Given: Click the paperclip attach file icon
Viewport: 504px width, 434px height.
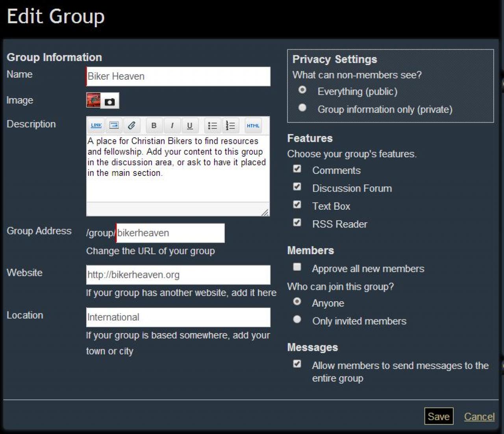Looking at the screenshot, I should tap(132, 125).
